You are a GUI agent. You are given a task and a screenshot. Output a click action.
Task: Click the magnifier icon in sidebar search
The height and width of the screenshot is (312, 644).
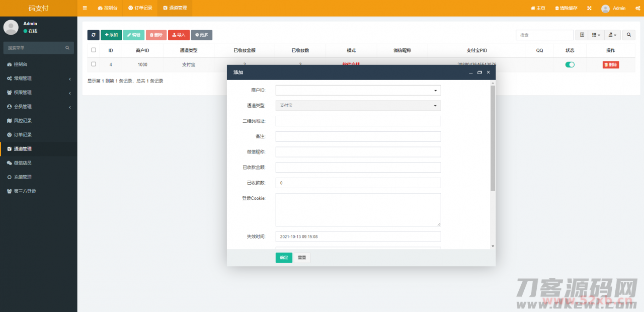(x=67, y=48)
